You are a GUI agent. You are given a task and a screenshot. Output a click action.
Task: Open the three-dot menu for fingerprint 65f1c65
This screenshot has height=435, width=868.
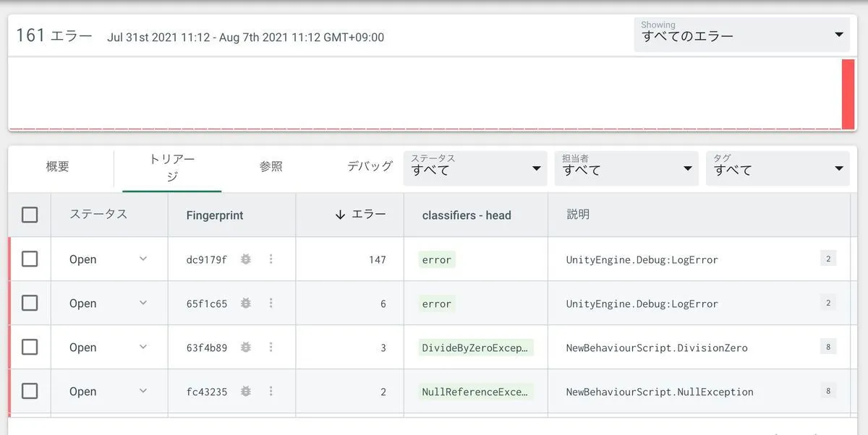[271, 303]
